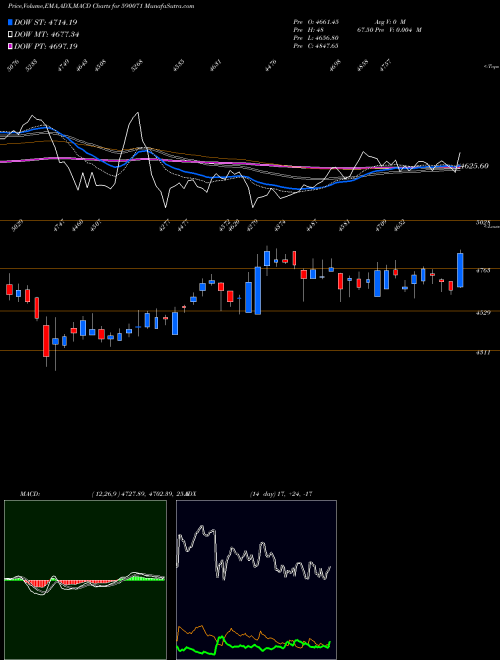Screen dimensions: 500x660
Task: Click the 4625.60 current price label
Action: point(475,166)
